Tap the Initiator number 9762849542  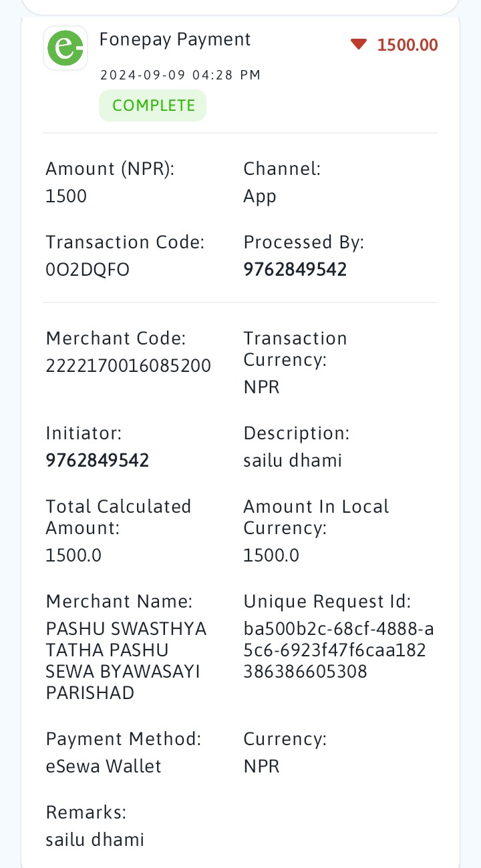(98, 461)
